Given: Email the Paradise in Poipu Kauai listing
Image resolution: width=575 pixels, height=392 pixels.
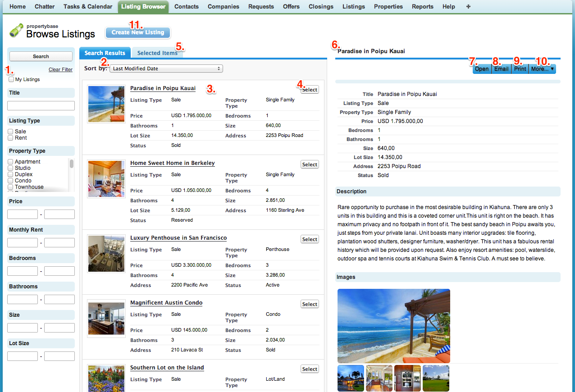Looking at the screenshot, I should [501, 68].
